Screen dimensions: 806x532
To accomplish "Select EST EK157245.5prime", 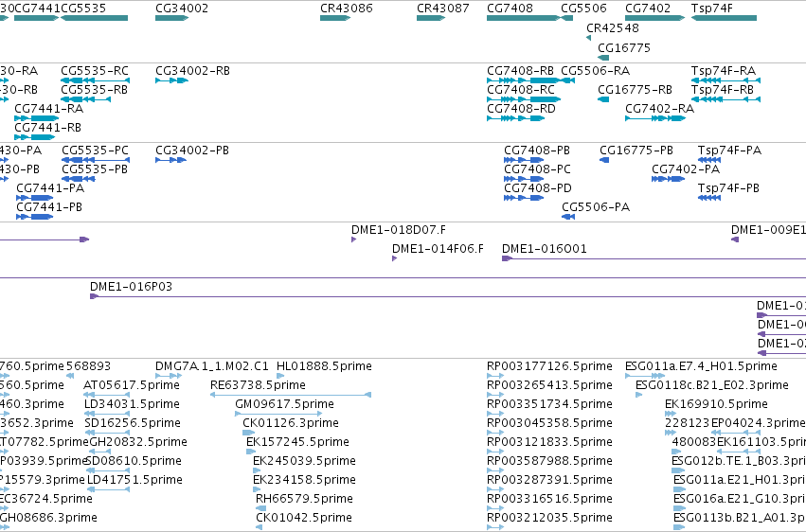I will point(251,452).
